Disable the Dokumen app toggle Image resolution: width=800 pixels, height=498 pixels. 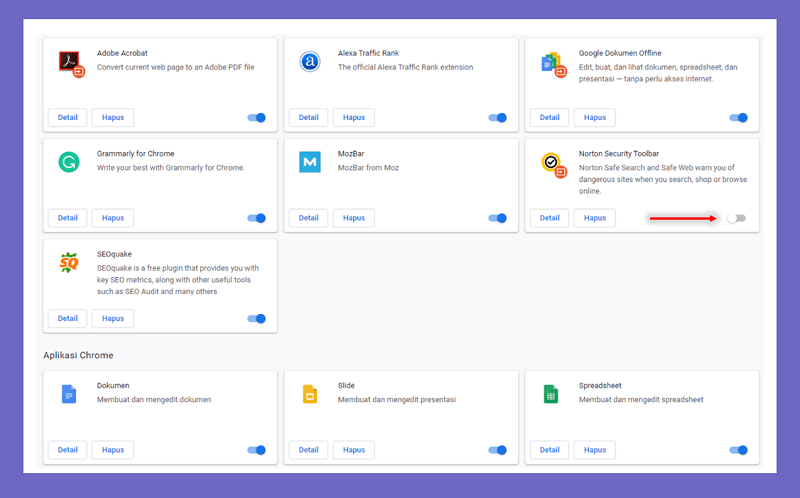257,450
